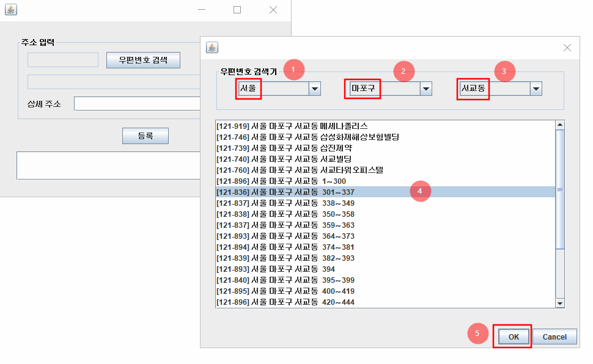The height and width of the screenshot is (364, 593).
Task: Maximize the address input window
Action: pos(237,10)
